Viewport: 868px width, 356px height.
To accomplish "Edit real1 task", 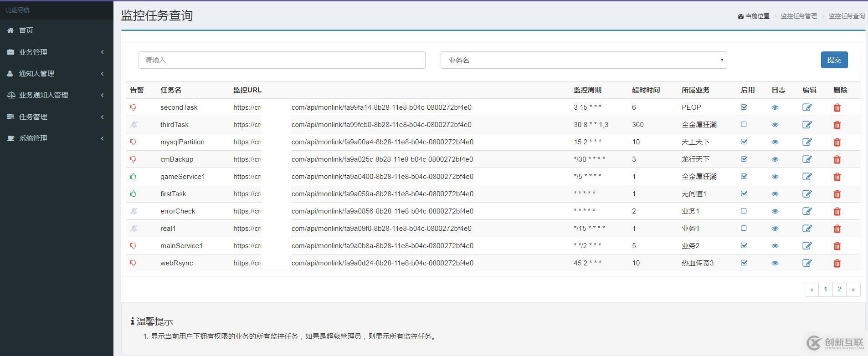I will point(807,229).
